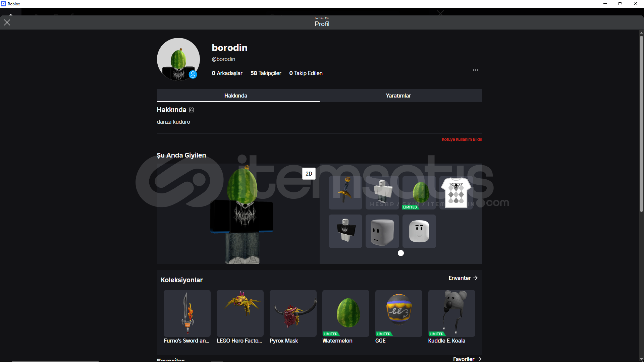Open the white argyle t-shirt item
The width and height of the screenshot is (644, 362).
456,193
